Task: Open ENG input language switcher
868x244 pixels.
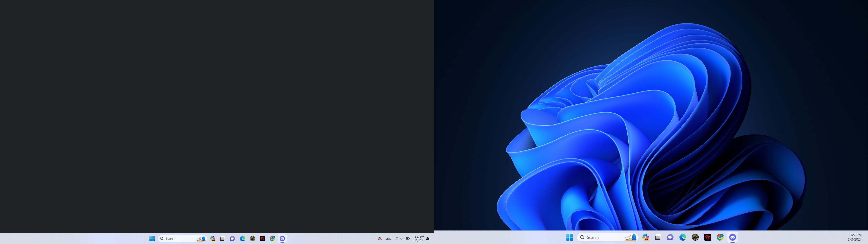Action: pos(388,239)
